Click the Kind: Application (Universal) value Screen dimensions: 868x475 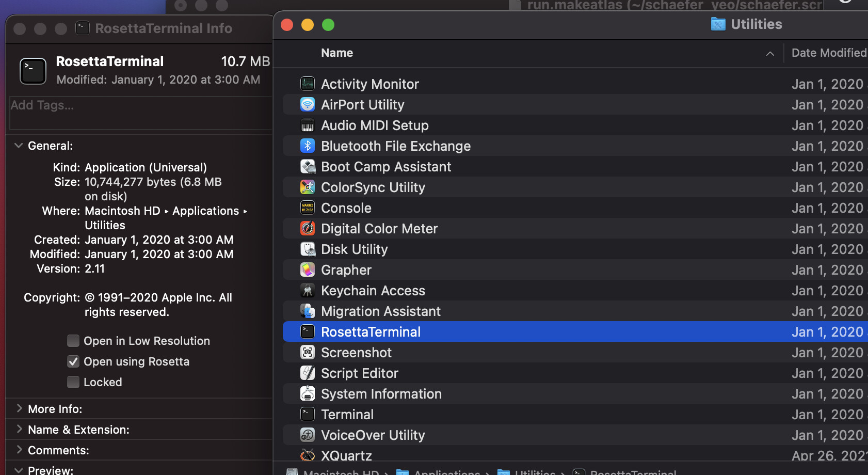146,167
